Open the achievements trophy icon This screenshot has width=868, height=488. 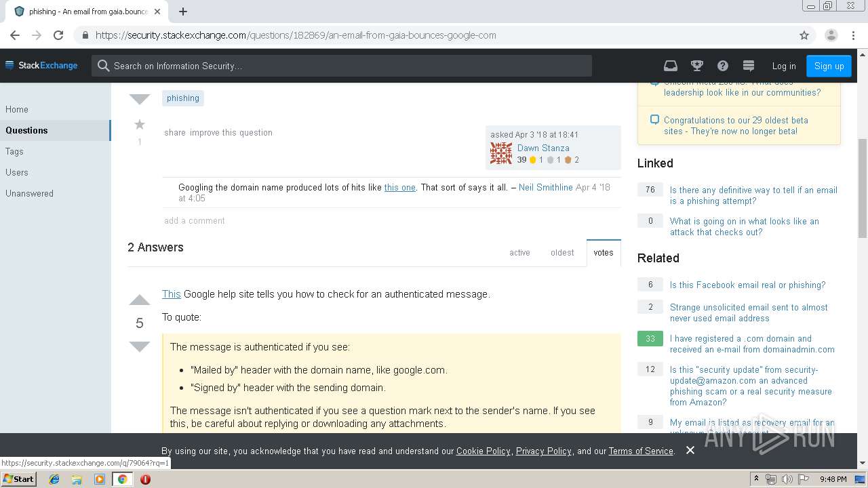(x=697, y=66)
